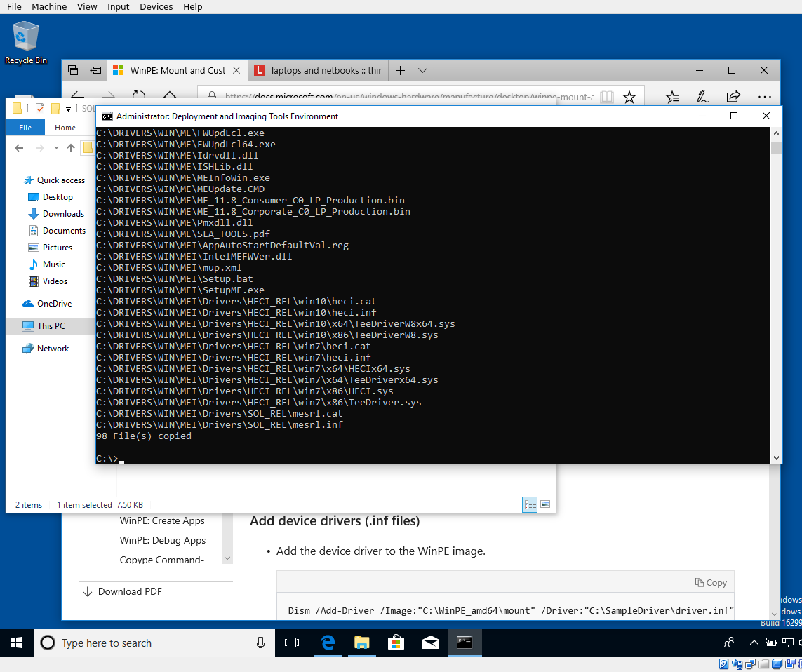Select This PC in Explorer navigation
The image size is (802, 672).
click(x=51, y=326)
